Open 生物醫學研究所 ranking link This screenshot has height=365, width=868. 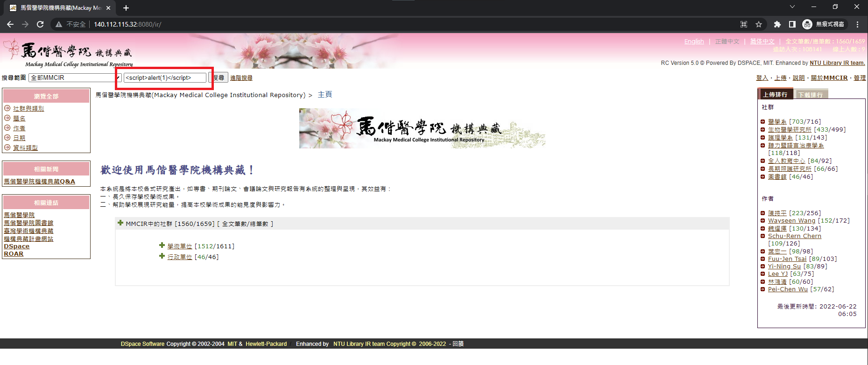[790, 129]
